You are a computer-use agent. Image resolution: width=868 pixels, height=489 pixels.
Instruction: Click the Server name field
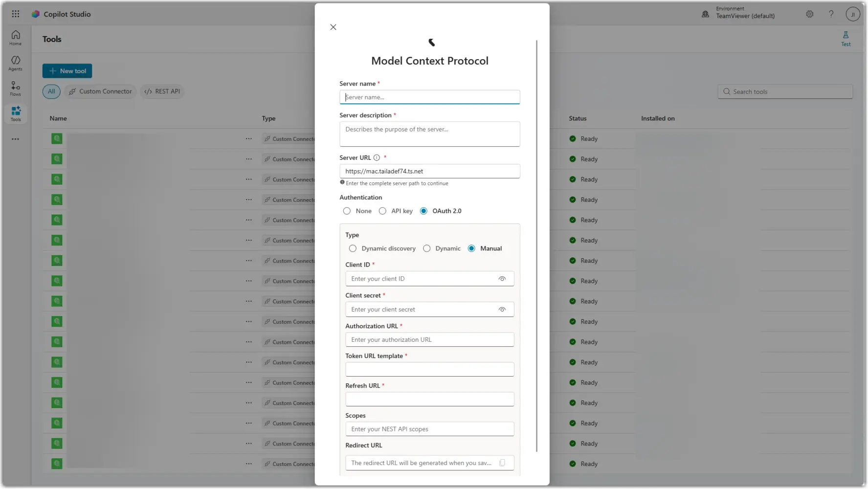[430, 97]
